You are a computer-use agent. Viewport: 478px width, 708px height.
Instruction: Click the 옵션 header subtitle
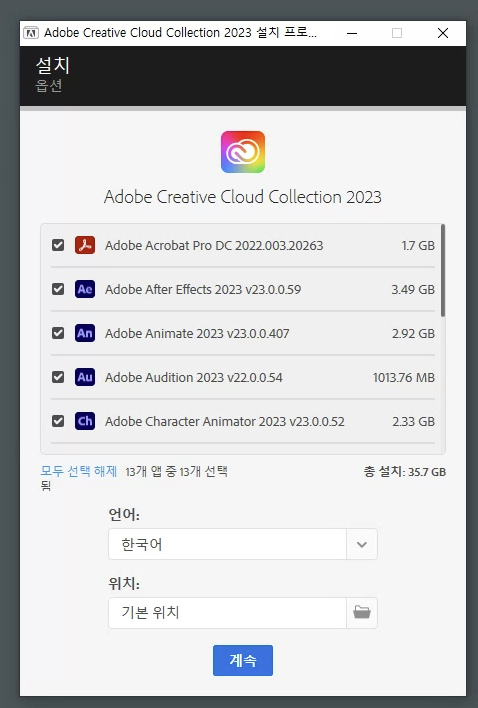[49, 85]
